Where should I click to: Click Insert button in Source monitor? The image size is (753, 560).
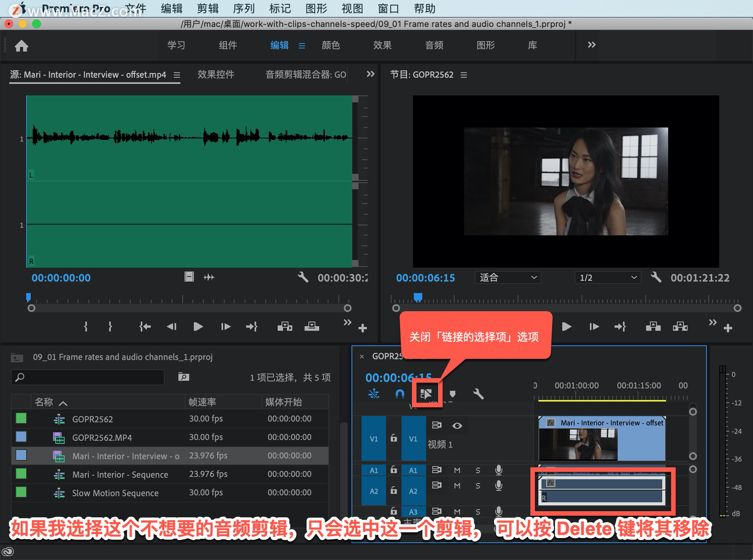click(x=285, y=326)
